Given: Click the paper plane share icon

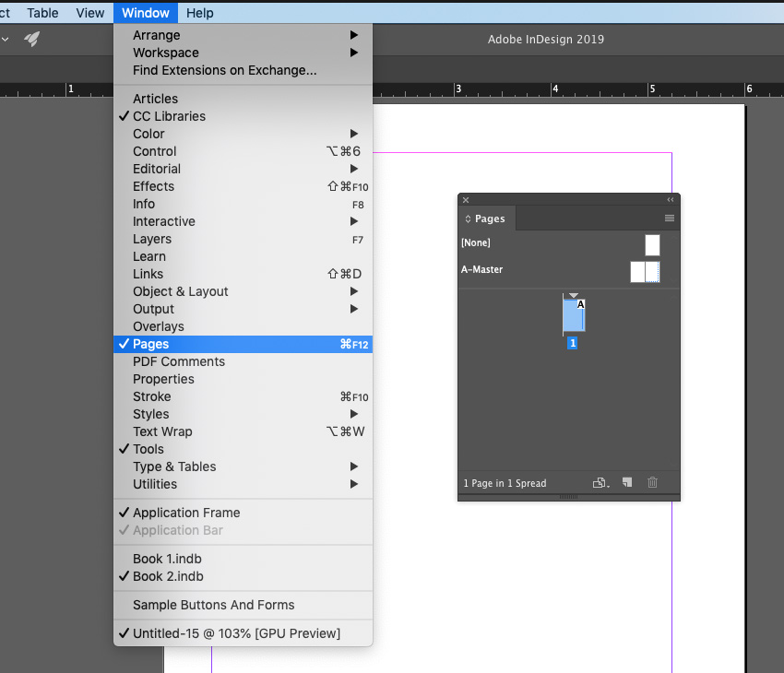Looking at the screenshot, I should pos(33,39).
